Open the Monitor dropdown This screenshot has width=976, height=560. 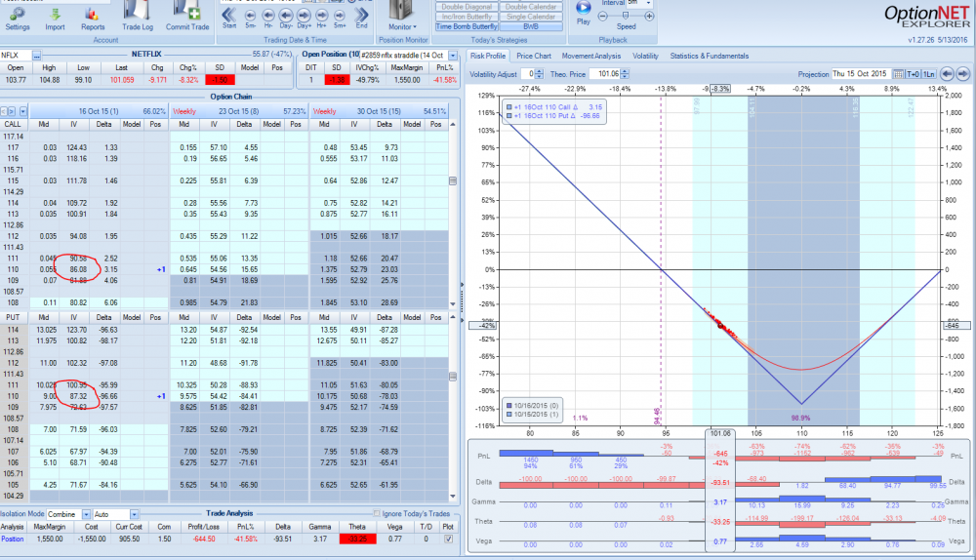pos(403,26)
